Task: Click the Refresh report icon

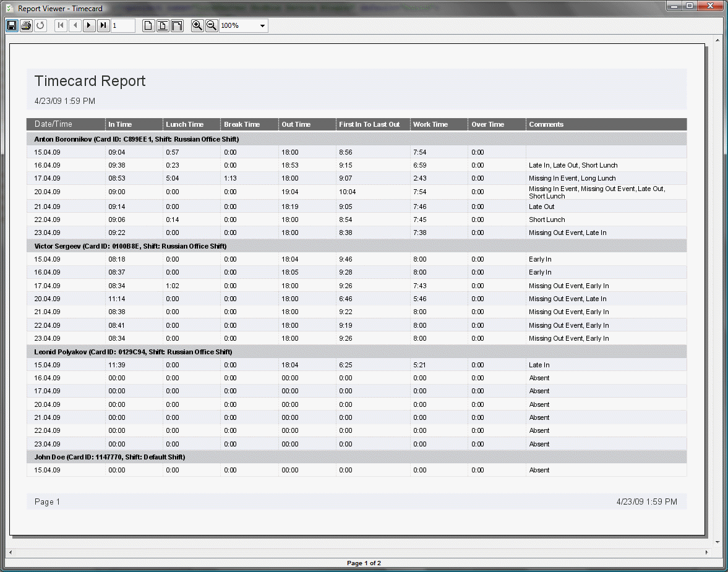Action: coord(40,25)
